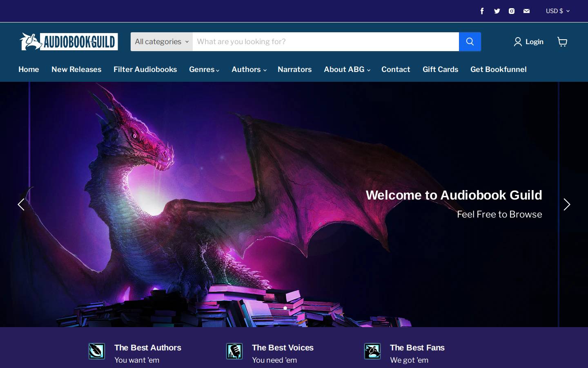Image resolution: width=588 pixels, height=368 pixels.
Task: Click 'The Best Fans' text
Action: pos(417,348)
